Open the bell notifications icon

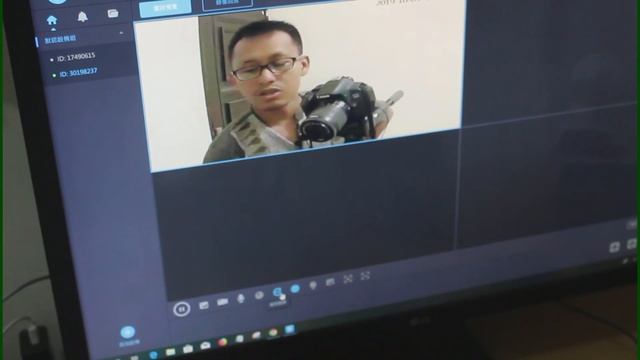point(82,17)
